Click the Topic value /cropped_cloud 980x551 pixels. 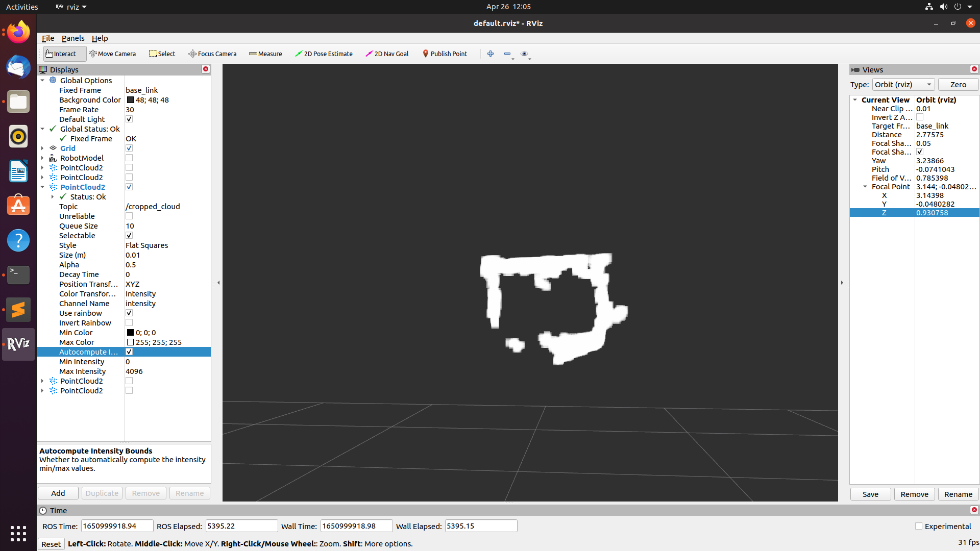tap(153, 207)
